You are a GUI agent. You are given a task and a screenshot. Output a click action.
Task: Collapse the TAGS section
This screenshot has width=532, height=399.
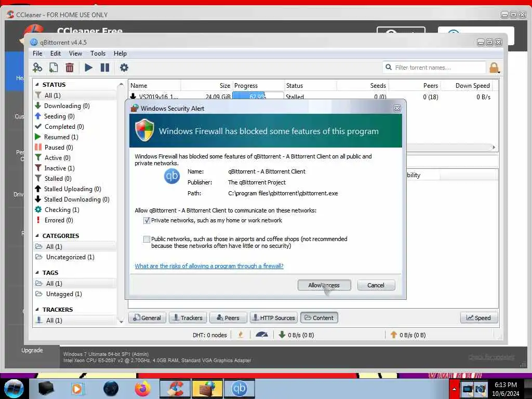coord(37,272)
